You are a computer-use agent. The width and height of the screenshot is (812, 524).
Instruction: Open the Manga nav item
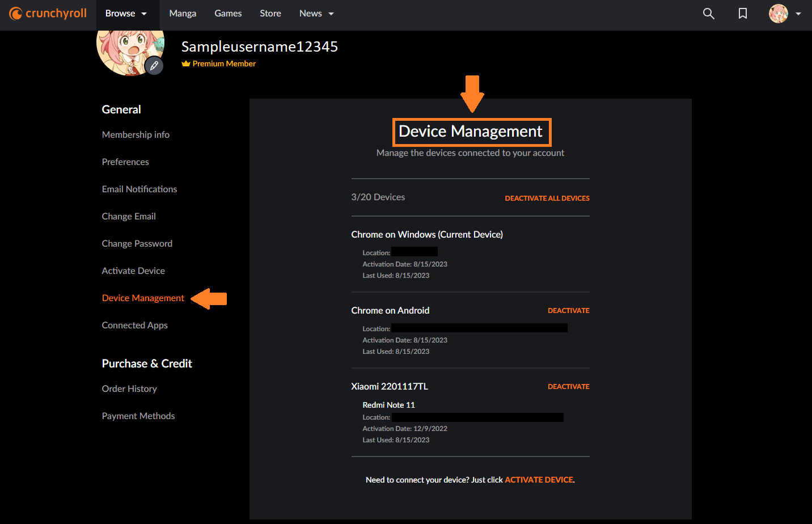[183, 13]
